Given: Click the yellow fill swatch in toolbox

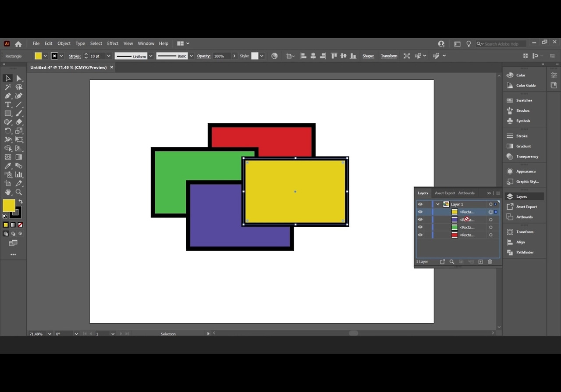Looking at the screenshot, I should (x=8, y=205).
